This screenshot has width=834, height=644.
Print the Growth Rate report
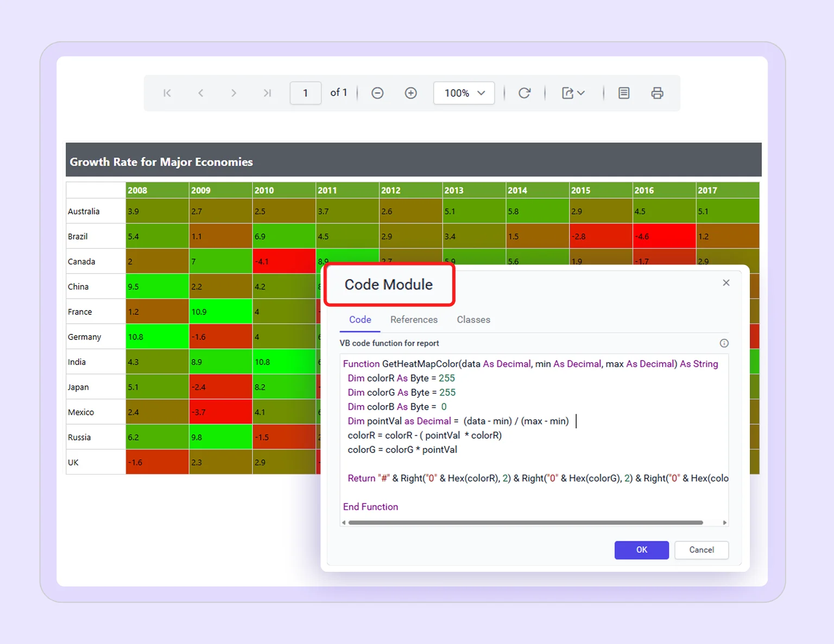pyautogui.click(x=658, y=93)
